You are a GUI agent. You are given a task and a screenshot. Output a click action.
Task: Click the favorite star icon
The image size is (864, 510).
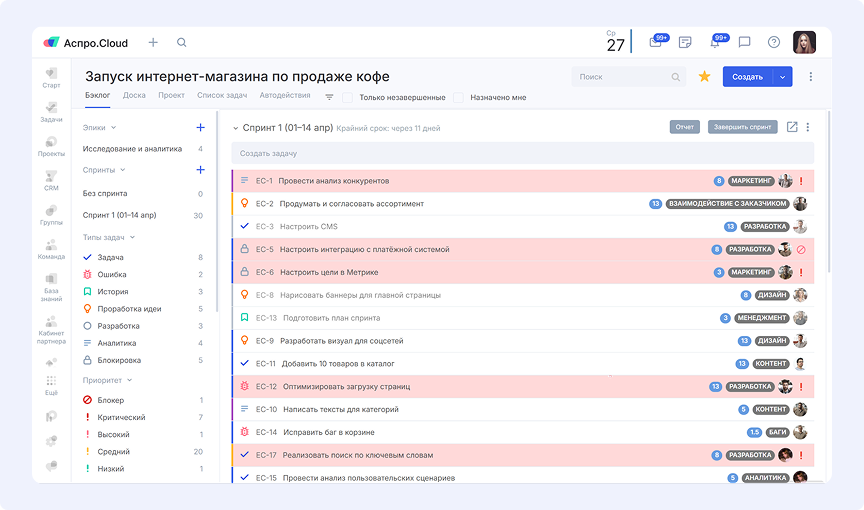[704, 76]
